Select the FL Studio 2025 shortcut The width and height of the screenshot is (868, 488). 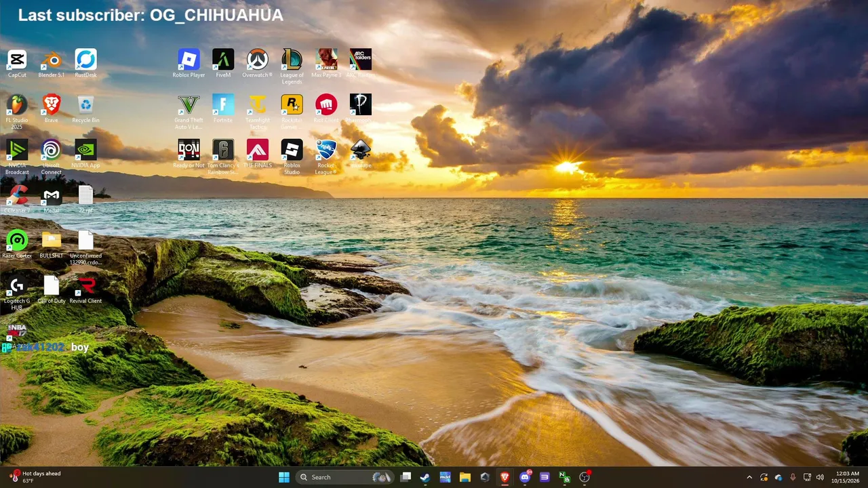click(x=17, y=112)
